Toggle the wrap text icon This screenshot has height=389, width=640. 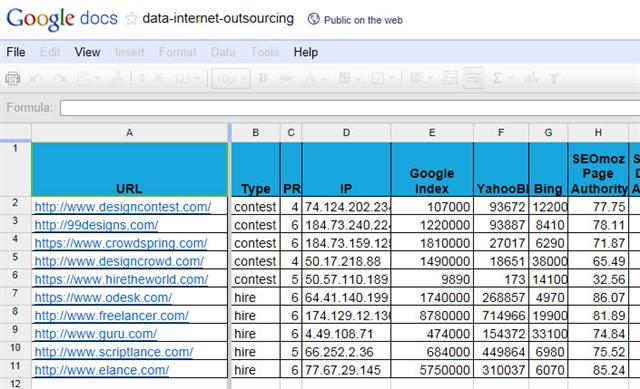(x=474, y=78)
